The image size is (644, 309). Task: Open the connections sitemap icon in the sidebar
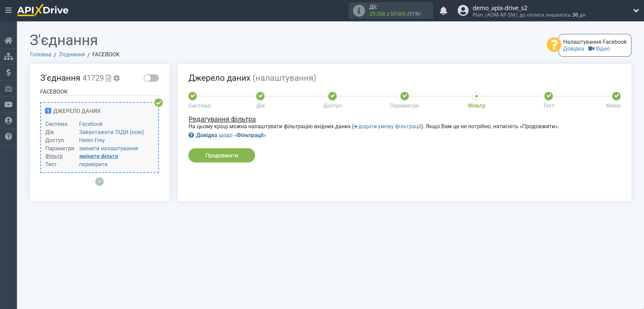coord(8,57)
